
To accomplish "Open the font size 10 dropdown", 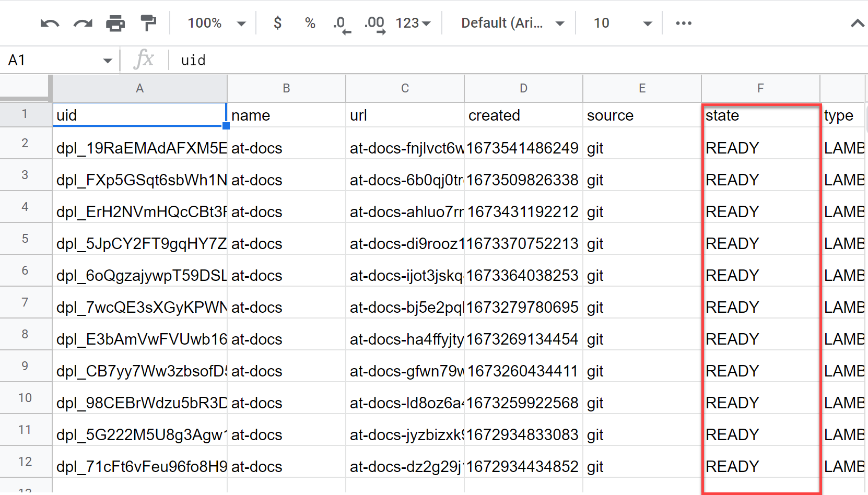I will 622,23.
